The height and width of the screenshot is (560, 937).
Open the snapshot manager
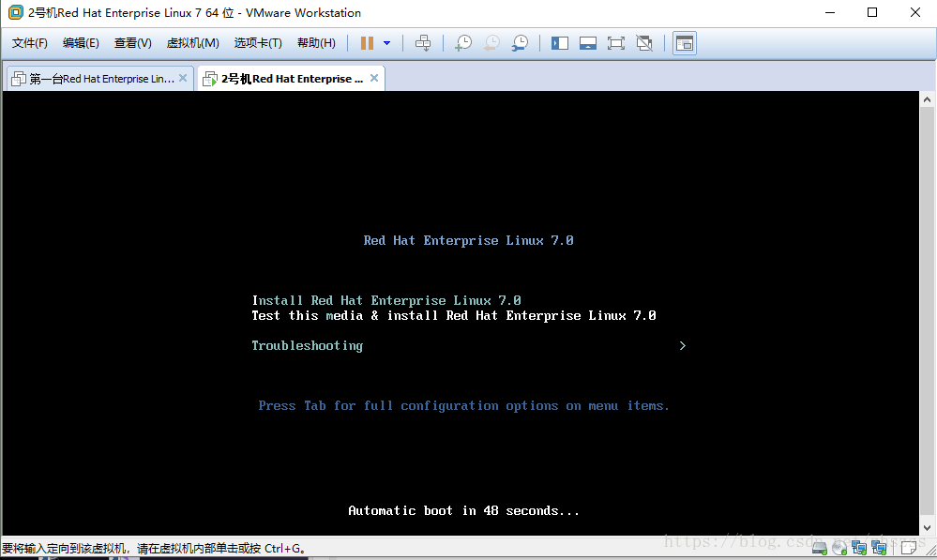click(520, 43)
